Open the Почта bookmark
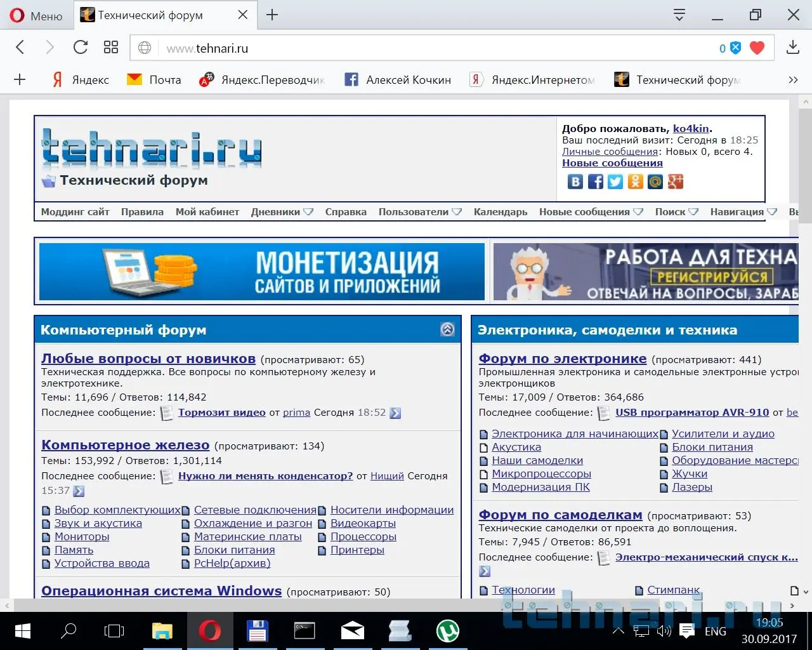 (x=154, y=79)
